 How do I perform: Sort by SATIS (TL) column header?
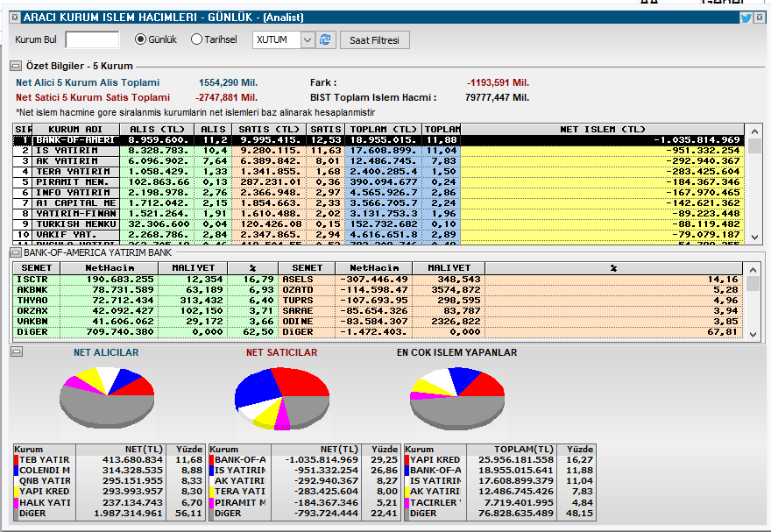click(x=269, y=130)
